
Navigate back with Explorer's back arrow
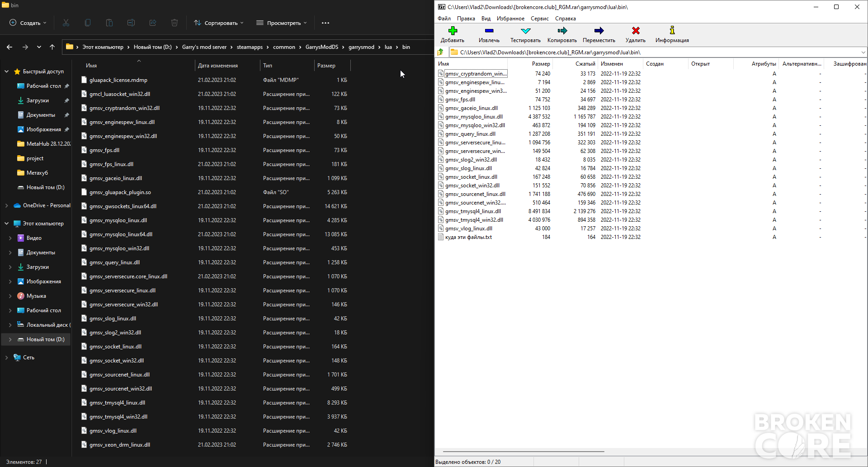pos(9,47)
